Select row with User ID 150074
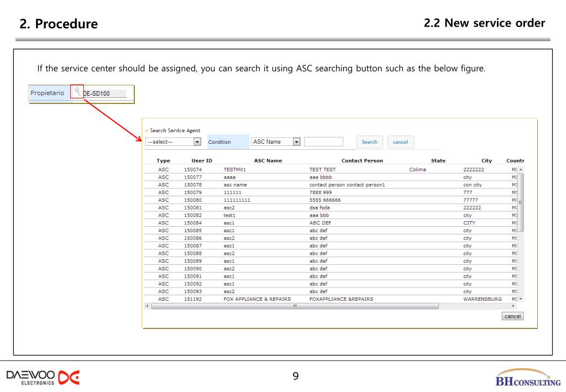The width and height of the screenshot is (566, 392). pyautogui.click(x=193, y=169)
